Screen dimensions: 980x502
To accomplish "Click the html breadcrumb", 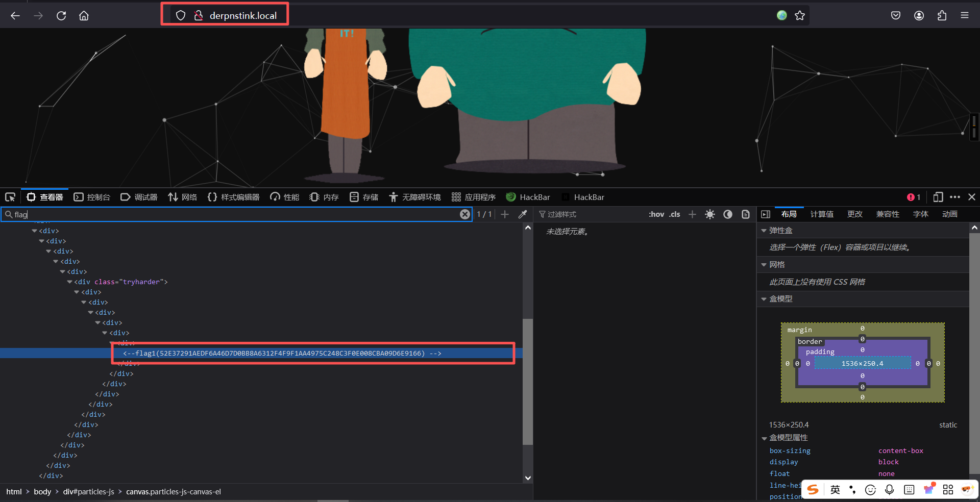I will click(x=14, y=492).
